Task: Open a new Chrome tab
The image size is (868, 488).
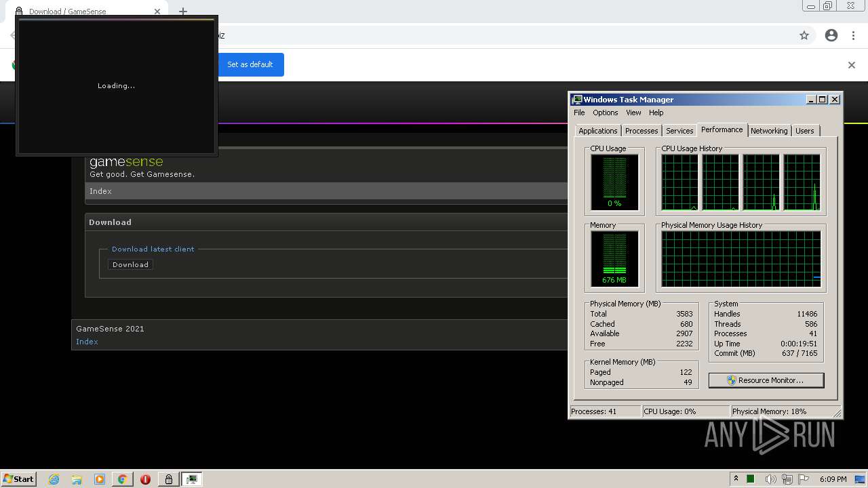Action: 183,12
